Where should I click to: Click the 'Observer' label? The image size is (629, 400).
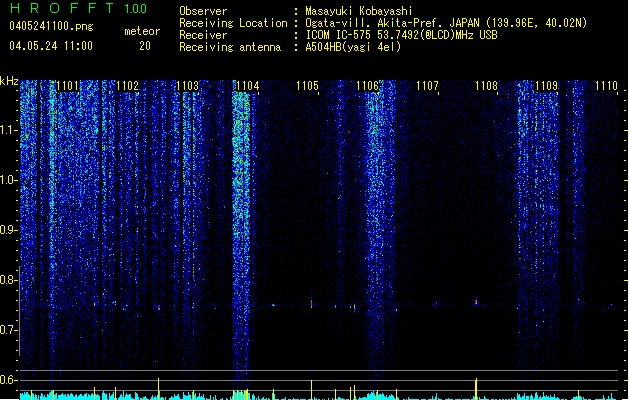point(203,11)
